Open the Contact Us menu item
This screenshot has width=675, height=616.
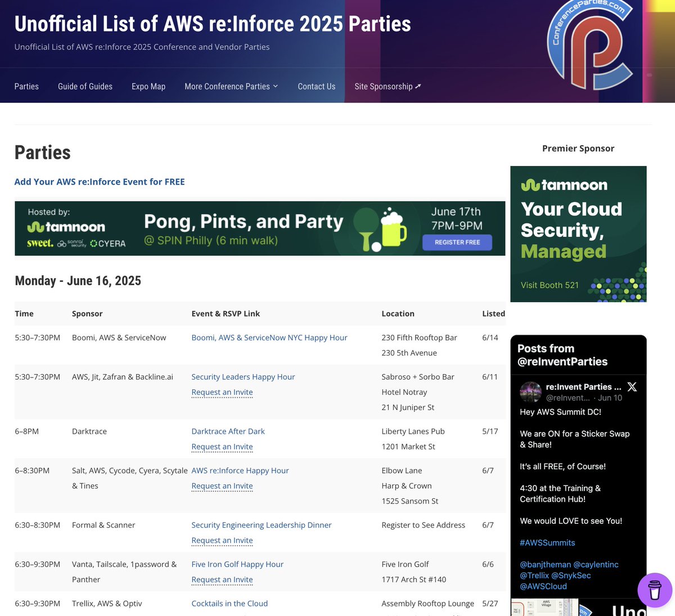pyautogui.click(x=316, y=86)
